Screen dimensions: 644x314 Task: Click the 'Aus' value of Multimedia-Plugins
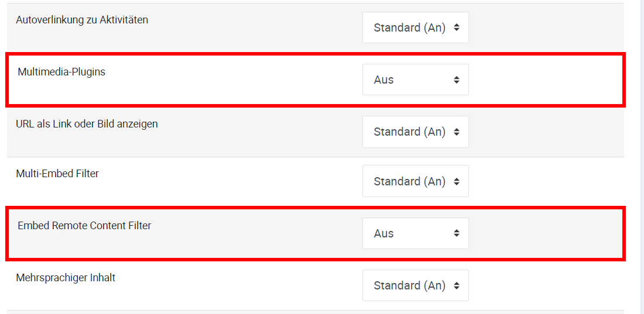[x=384, y=80]
